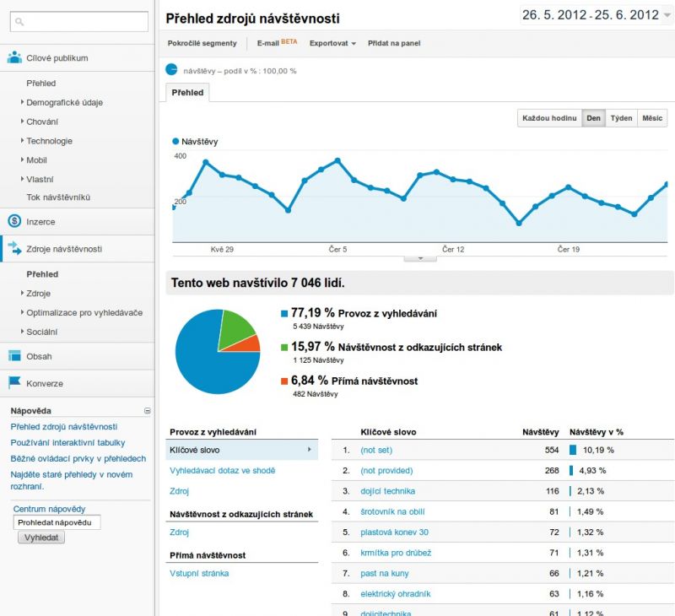Open the dojící technika keyword link
This screenshot has width=675, height=616.
tap(387, 491)
